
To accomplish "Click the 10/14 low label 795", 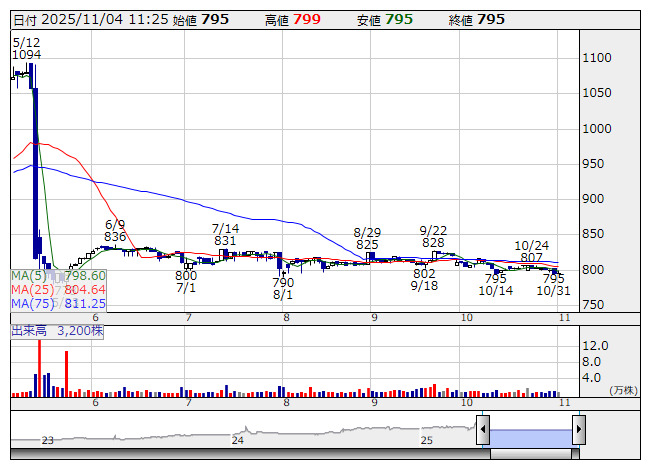I will tap(495, 279).
